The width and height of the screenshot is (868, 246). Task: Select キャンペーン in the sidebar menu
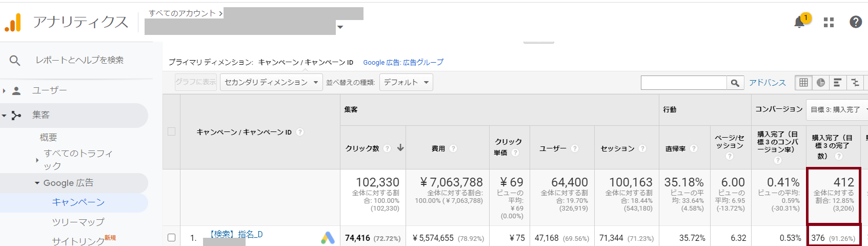click(78, 202)
